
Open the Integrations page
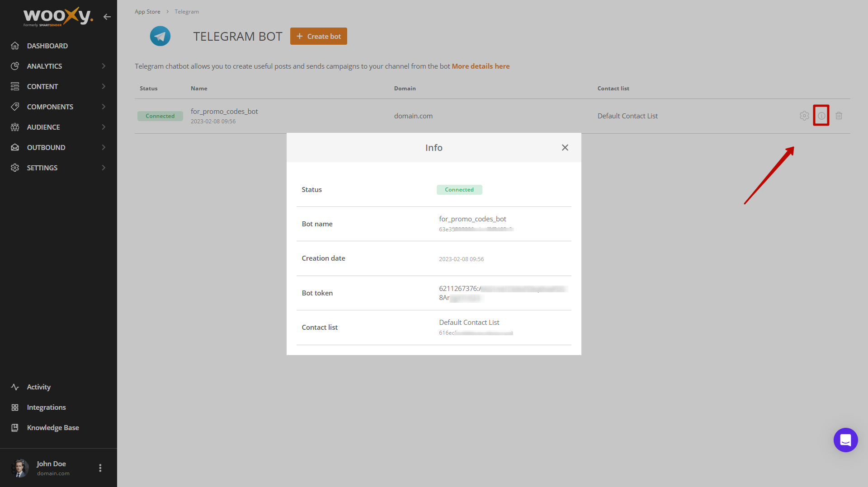pyautogui.click(x=46, y=407)
